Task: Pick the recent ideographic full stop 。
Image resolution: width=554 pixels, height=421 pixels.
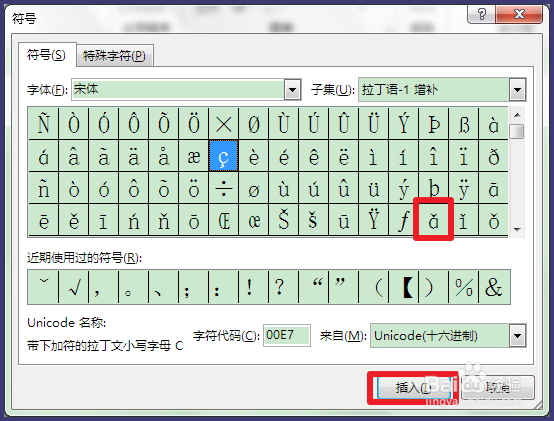Action: (x=134, y=287)
